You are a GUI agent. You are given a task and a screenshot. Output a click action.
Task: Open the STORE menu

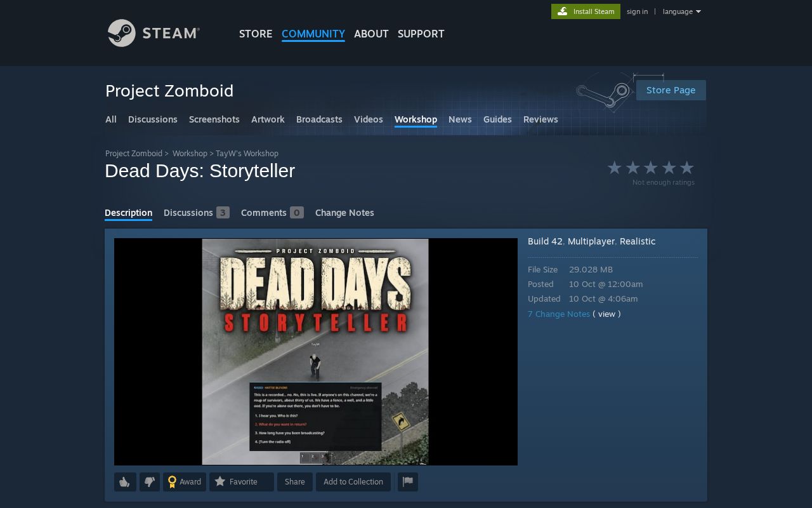coord(256,34)
